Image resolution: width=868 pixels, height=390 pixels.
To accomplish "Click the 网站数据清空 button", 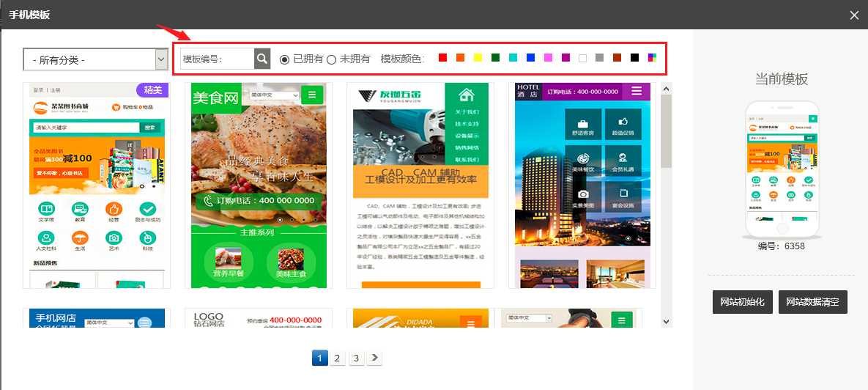I will click(812, 302).
